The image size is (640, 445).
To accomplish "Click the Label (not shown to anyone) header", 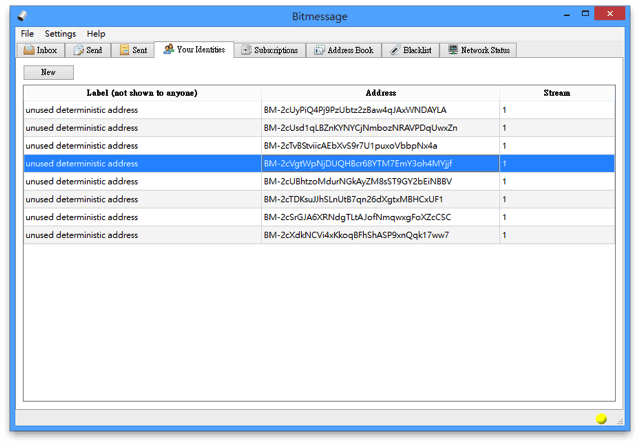I will point(142,93).
